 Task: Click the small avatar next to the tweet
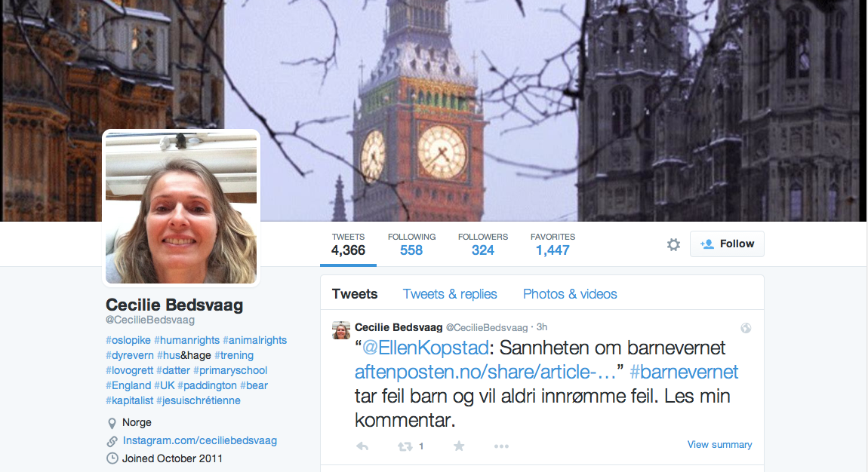coord(341,330)
